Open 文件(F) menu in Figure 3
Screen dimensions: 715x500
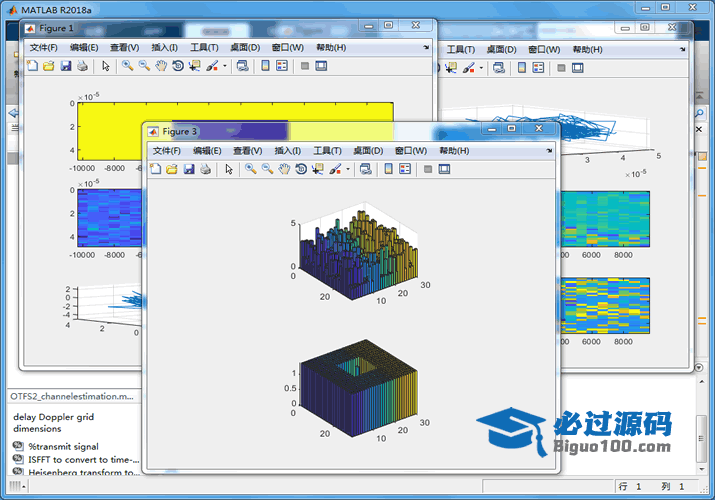pyautogui.click(x=166, y=150)
